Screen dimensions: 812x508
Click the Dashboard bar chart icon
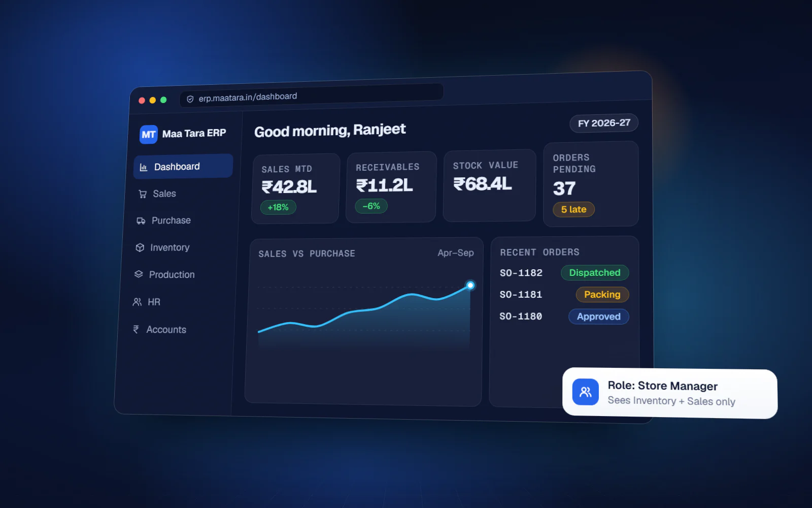click(x=144, y=167)
